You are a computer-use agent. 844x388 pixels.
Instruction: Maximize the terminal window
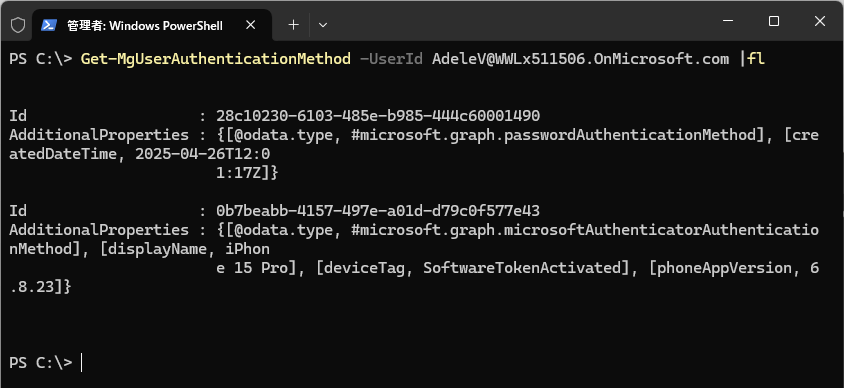coord(774,21)
